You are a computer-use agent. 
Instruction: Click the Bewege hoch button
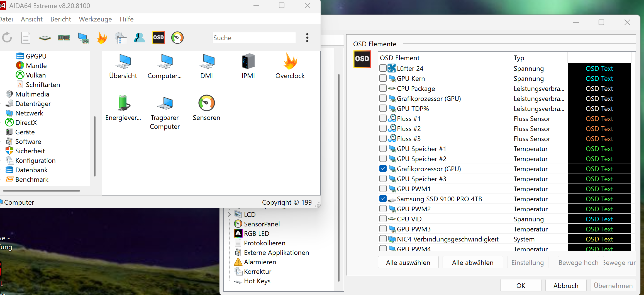(x=578, y=262)
